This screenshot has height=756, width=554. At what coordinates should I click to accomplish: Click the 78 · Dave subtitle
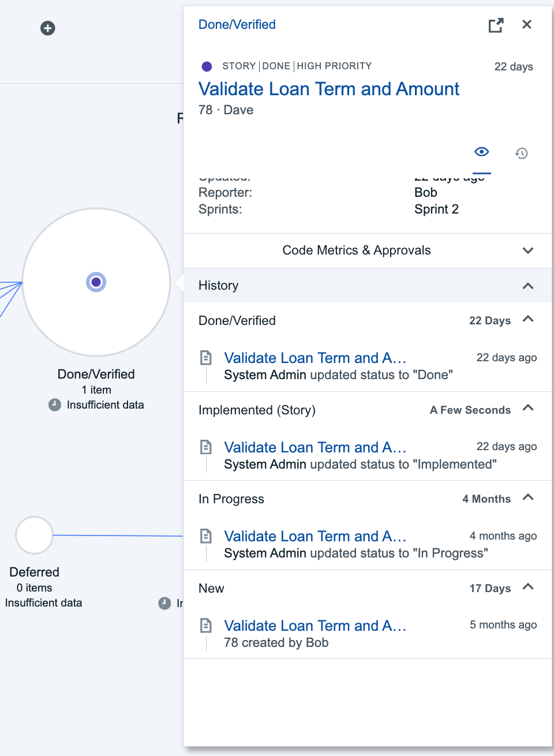tap(226, 110)
